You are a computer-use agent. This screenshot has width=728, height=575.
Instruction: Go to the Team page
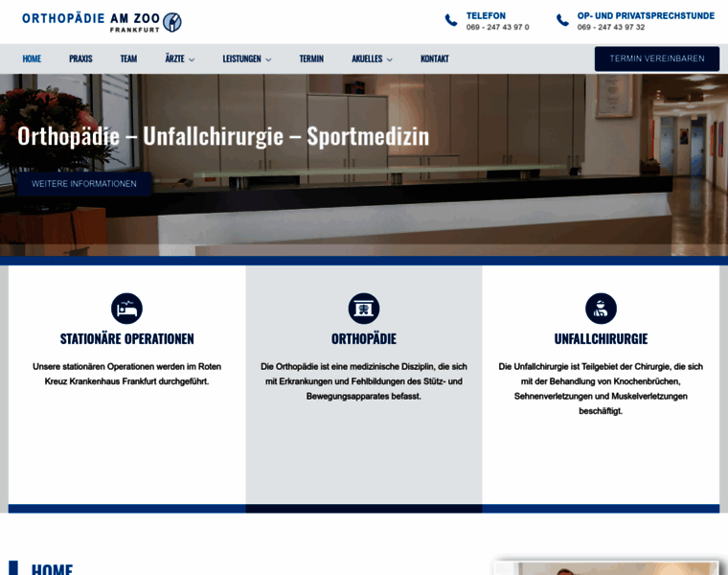click(x=128, y=58)
